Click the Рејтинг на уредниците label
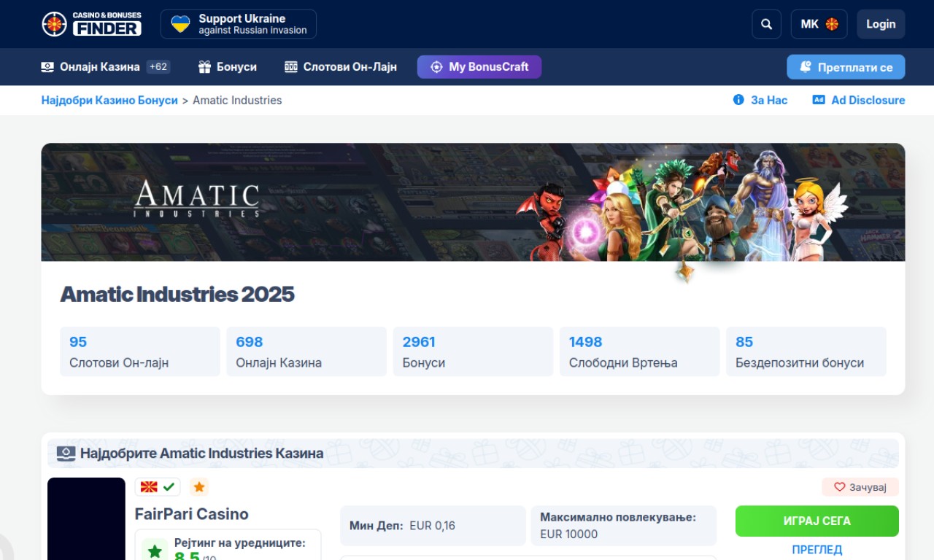 click(240, 542)
